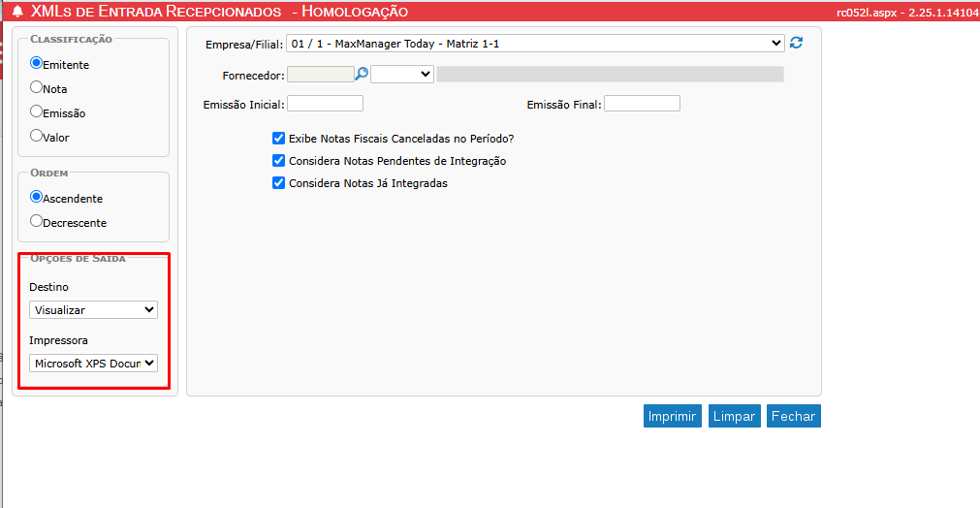The height and width of the screenshot is (508, 980).
Task: Click the refresh icon beside Empresa/Filial
Action: pyautogui.click(x=797, y=44)
